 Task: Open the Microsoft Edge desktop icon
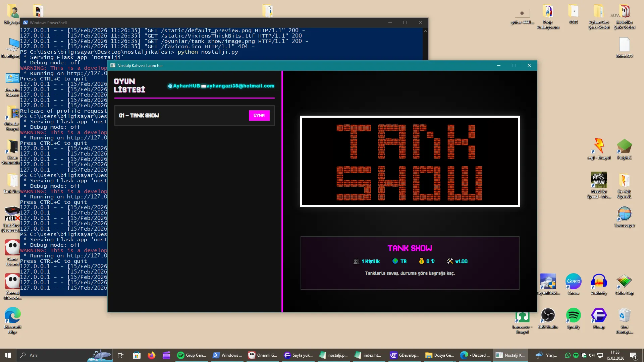(12, 315)
